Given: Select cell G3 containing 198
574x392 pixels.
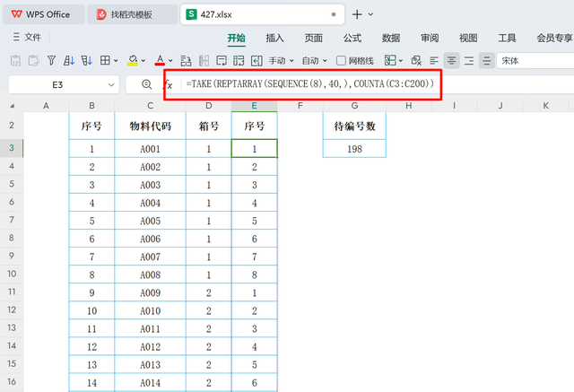Looking at the screenshot, I should [x=354, y=149].
